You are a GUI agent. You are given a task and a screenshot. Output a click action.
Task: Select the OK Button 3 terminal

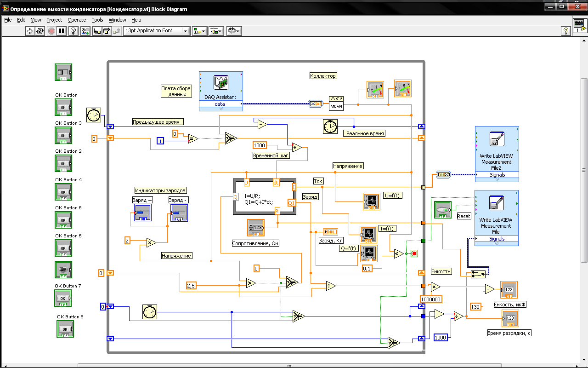(x=63, y=136)
